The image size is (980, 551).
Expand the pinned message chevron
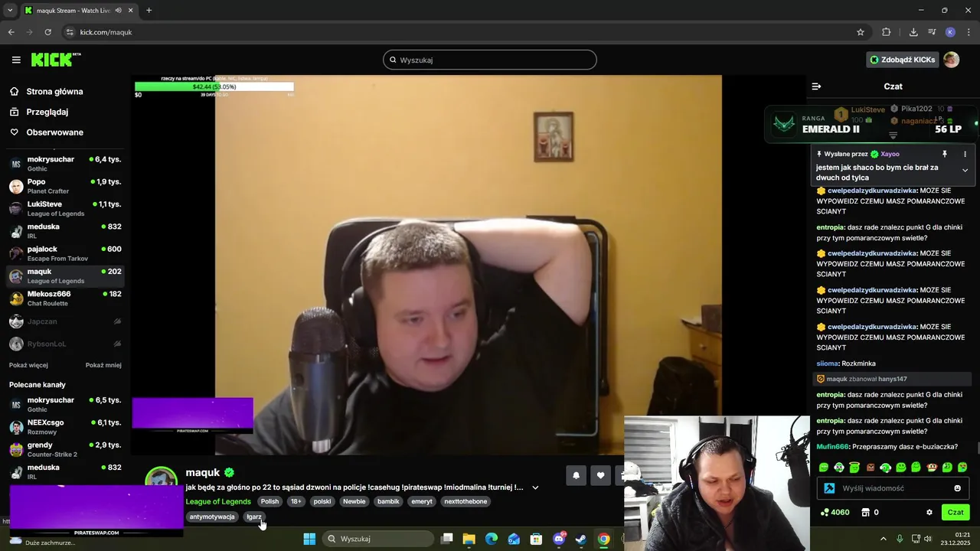click(965, 170)
